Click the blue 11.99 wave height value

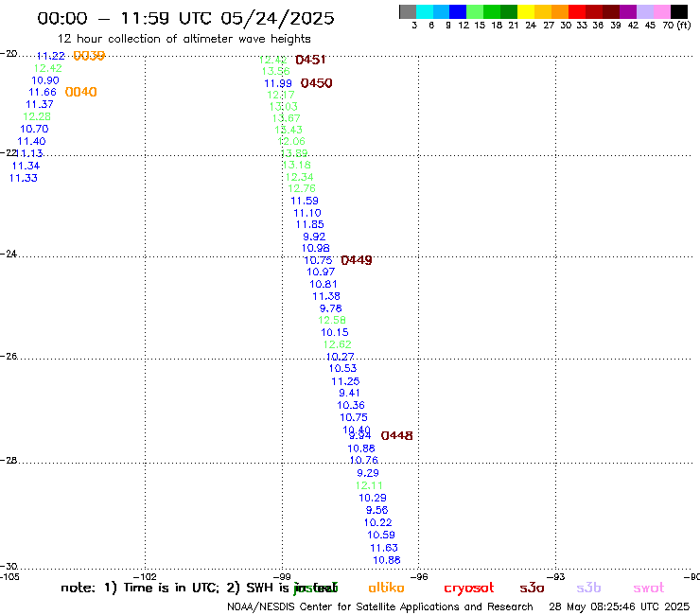pos(278,83)
